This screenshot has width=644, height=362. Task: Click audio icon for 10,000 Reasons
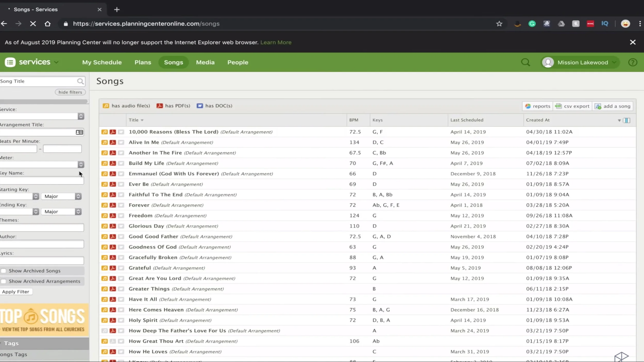tap(104, 132)
